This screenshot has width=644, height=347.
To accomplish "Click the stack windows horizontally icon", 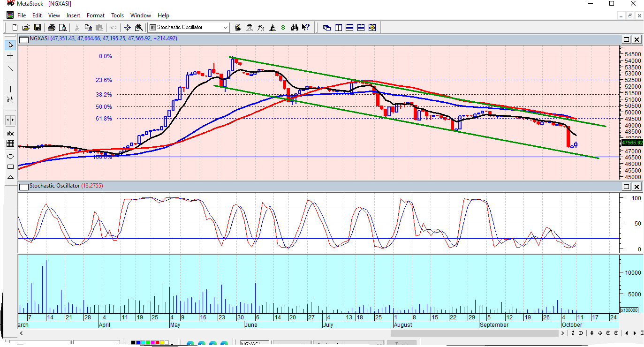I will (349, 28).
